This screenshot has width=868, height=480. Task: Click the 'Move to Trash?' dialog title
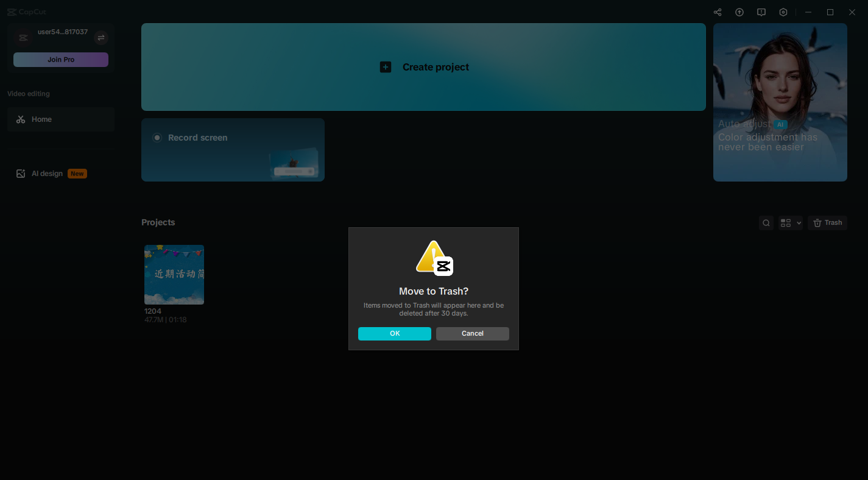click(x=434, y=291)
